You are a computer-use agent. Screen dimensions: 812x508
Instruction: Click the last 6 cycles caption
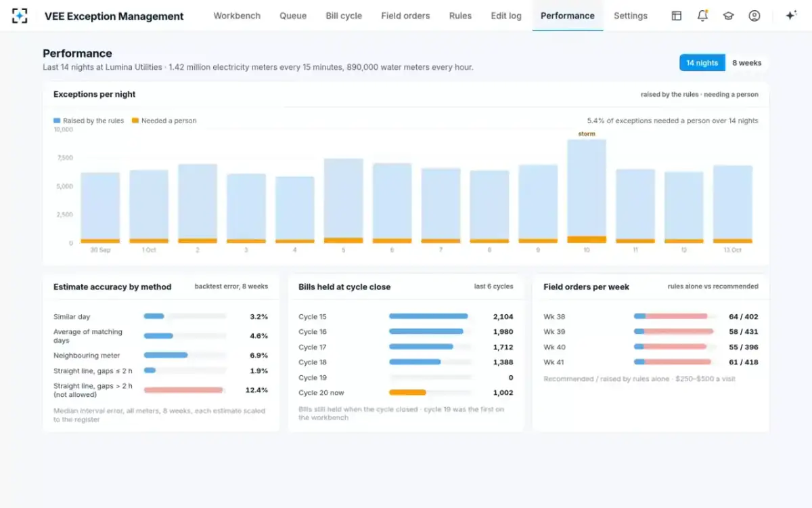[493, 287]
